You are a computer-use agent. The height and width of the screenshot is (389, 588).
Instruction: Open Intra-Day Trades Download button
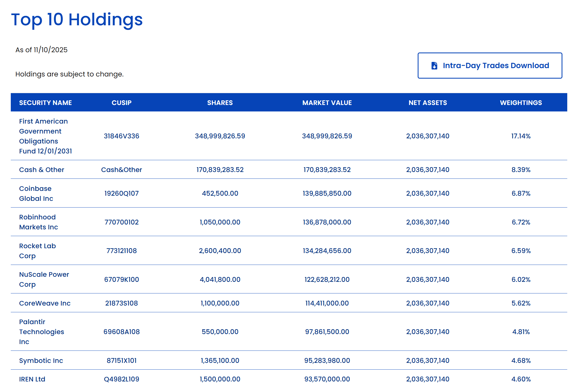tap(495, 66)
